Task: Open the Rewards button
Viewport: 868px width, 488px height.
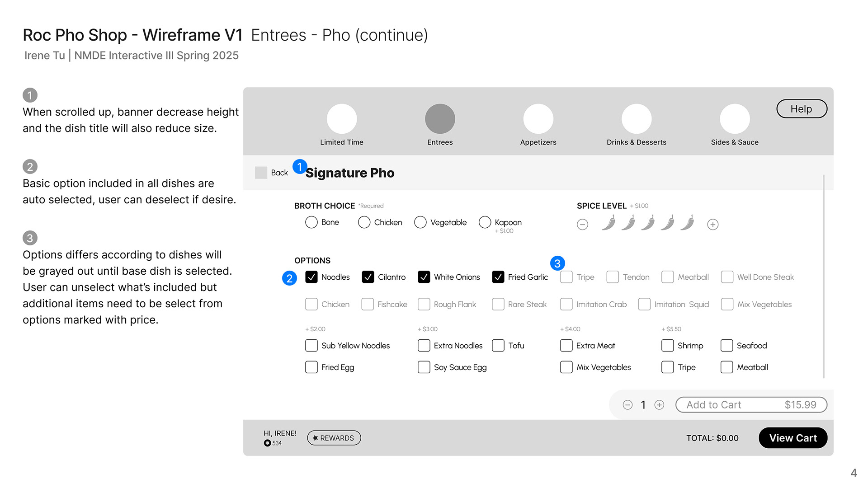Action: tap(334, 438)
